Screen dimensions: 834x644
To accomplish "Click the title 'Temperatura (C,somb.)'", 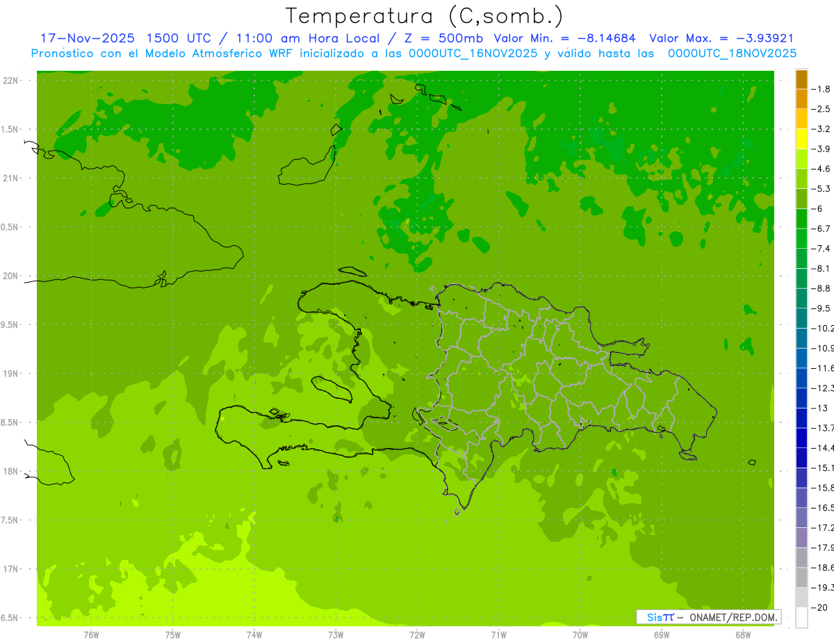I will [x=425, y=17].
